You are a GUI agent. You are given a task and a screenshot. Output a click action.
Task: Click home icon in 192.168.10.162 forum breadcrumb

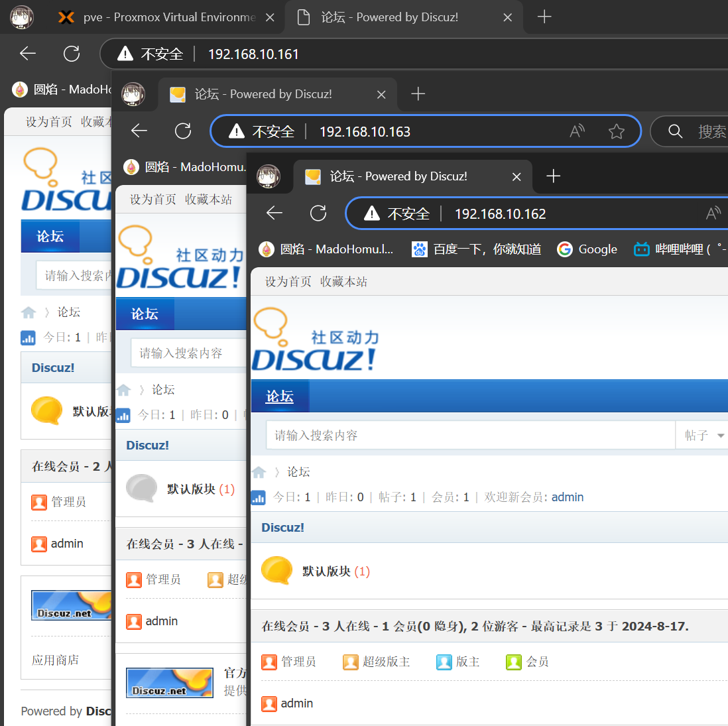[259, 472]
